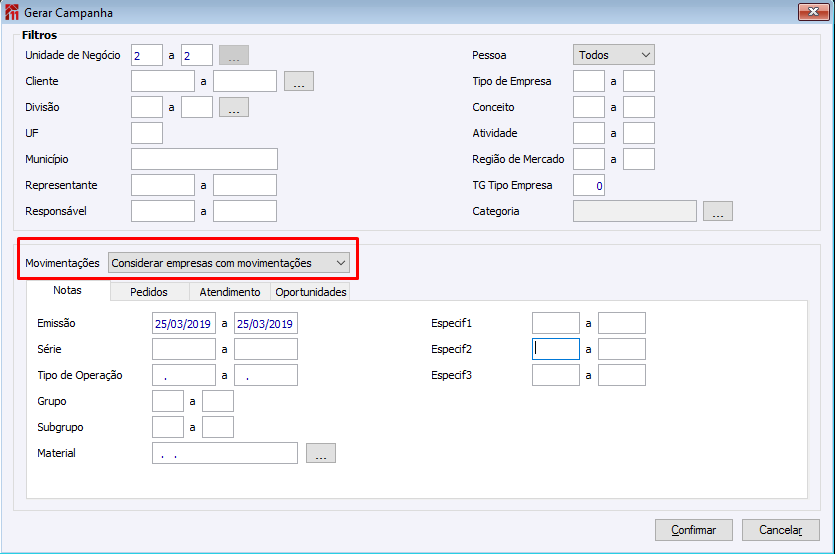The image size is (835, 554).
Task: Click the Subgrupo end field
Action: [x=218, y=427]
